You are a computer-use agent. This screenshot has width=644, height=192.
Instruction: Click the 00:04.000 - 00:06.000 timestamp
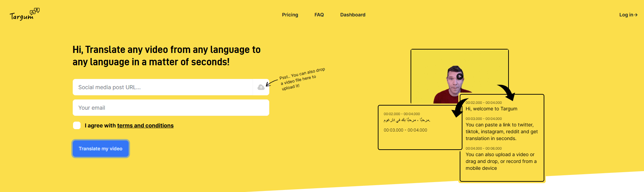tap(484, 148)
